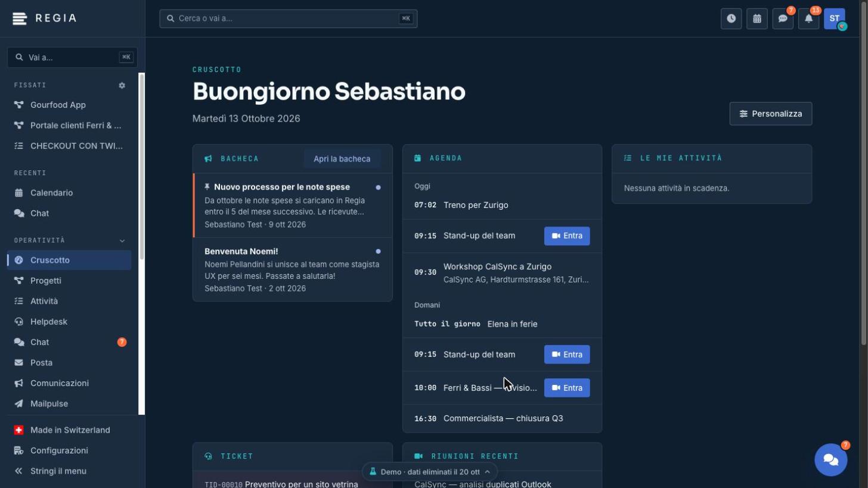
Task: Open the calendar icon in top bar
Action: tap(757, 18)
